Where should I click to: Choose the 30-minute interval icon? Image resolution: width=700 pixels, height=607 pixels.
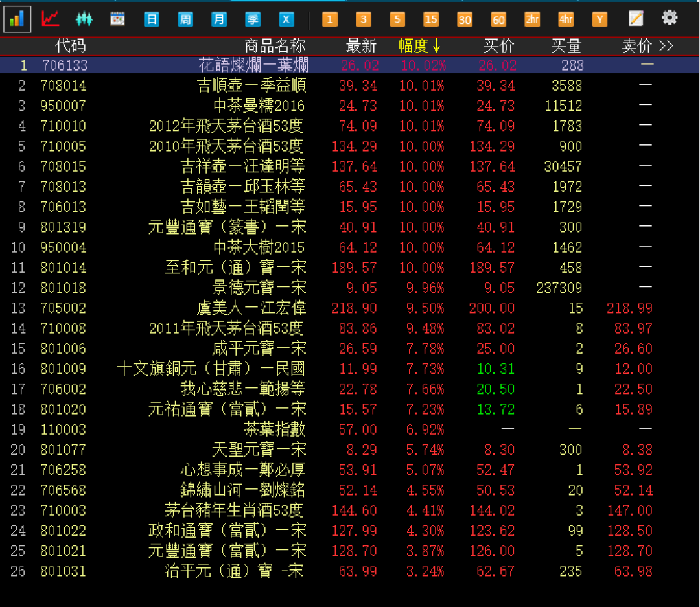[465, 19]
